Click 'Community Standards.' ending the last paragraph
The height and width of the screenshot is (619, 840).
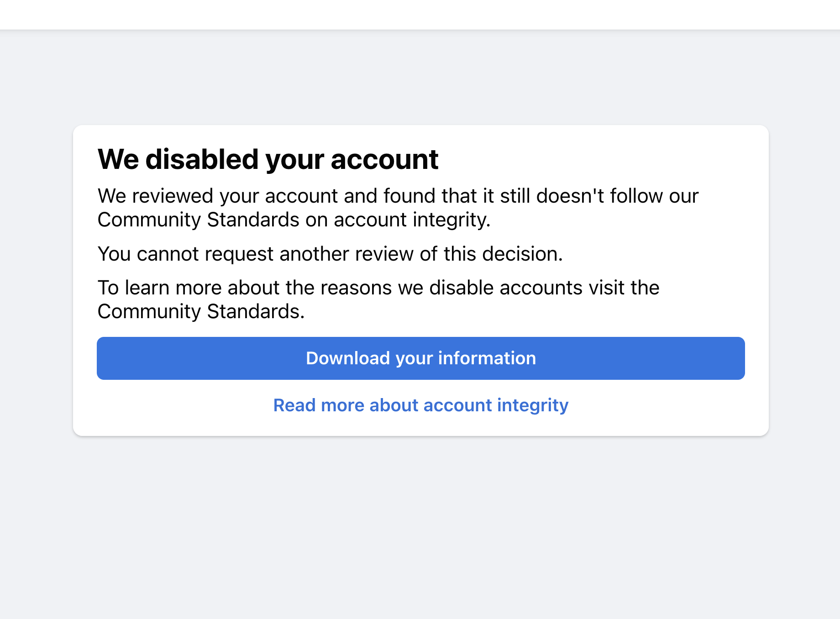point(201,311)
